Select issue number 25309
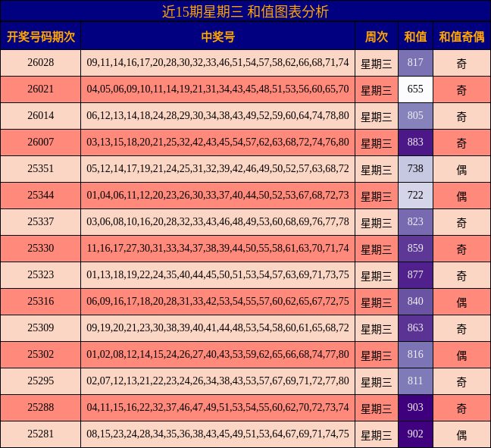 coord(41,328)
